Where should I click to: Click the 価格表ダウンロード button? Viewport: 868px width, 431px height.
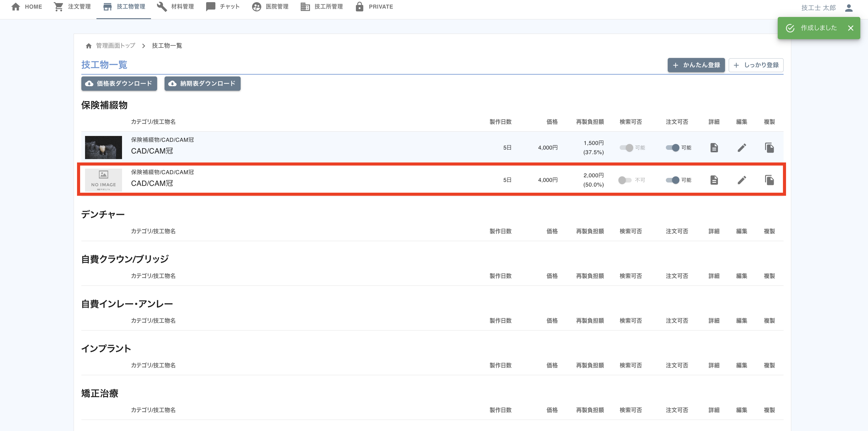coord(119,83)
